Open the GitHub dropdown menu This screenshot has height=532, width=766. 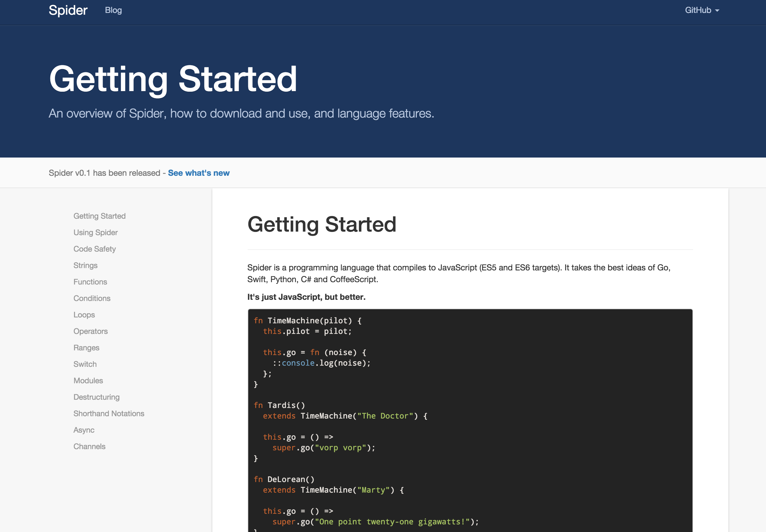point(702,10)
